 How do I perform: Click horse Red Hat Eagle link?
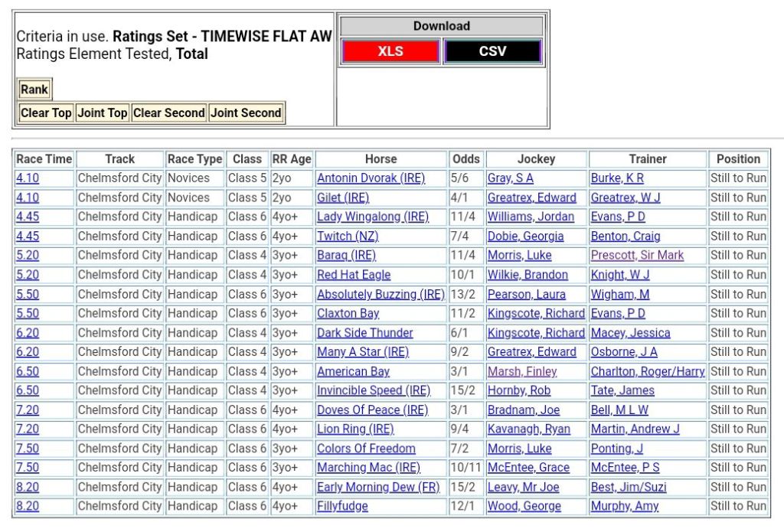[354, 275]
